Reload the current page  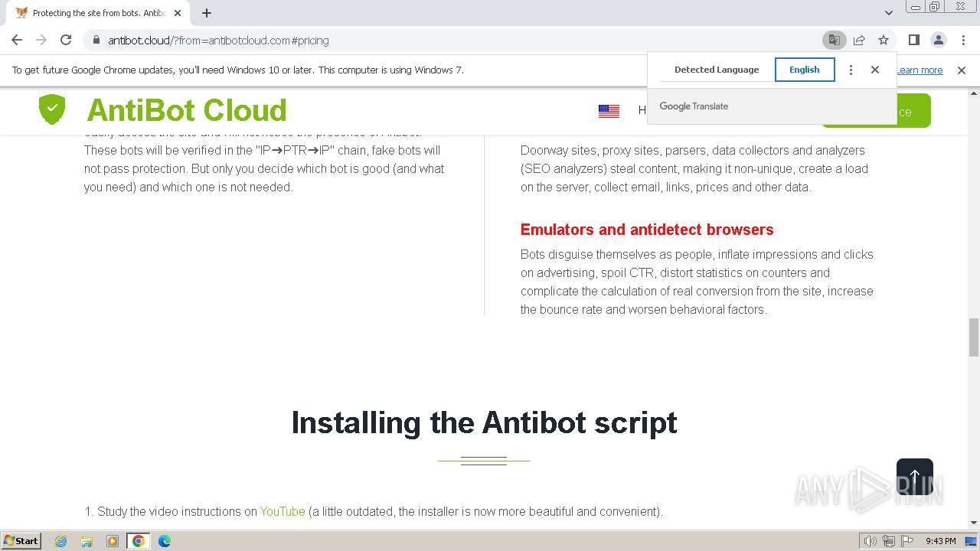click(66, 40)
